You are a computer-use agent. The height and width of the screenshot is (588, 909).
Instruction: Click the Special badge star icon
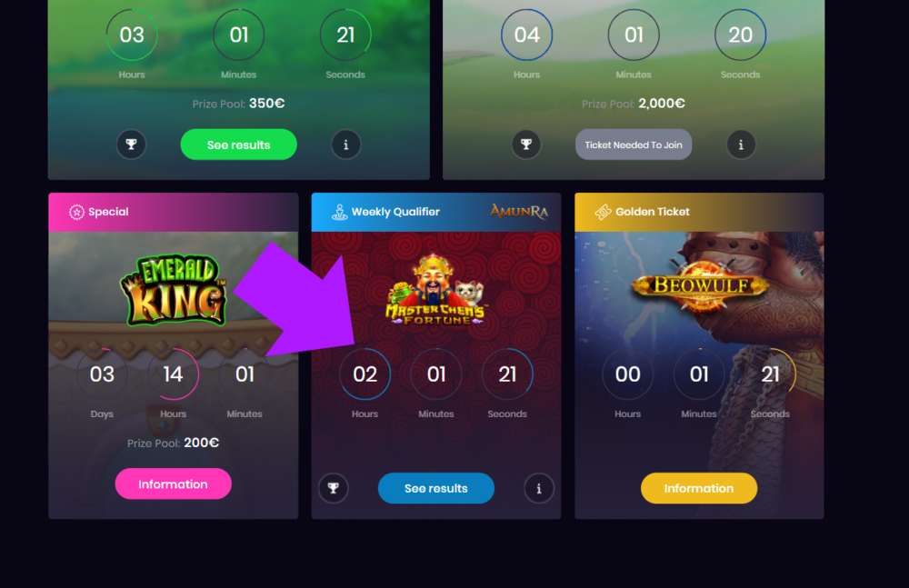76,213
